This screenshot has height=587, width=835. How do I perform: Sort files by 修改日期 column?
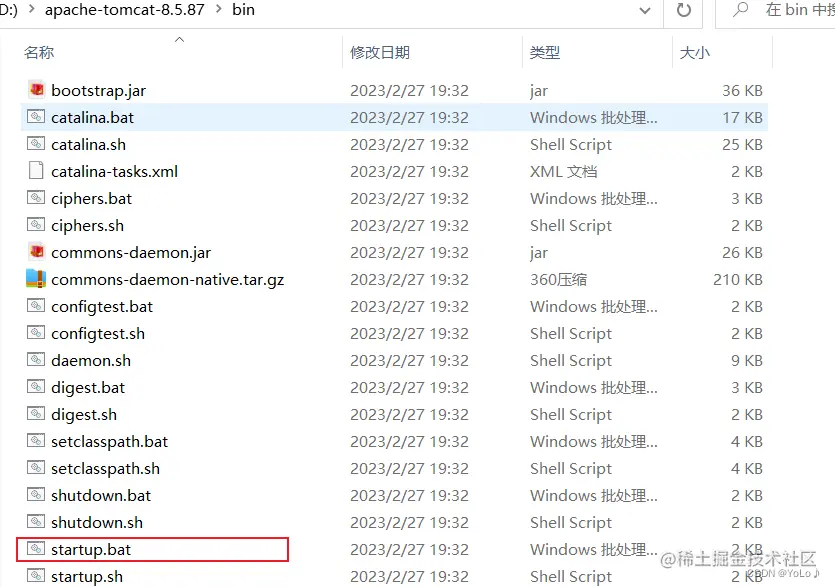pyautogui.click(x=380, y=52)
